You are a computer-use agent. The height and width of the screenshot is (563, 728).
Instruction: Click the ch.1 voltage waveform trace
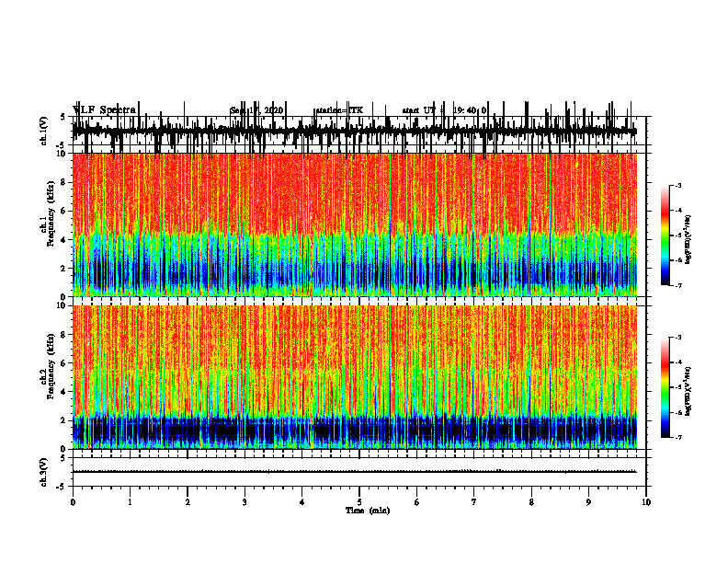(355, 131)
